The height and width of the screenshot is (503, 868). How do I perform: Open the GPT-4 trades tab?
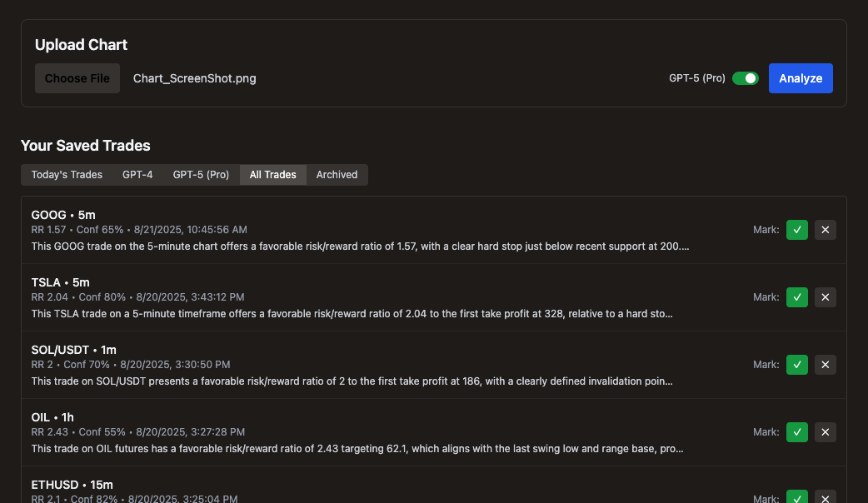coord(137,175)
